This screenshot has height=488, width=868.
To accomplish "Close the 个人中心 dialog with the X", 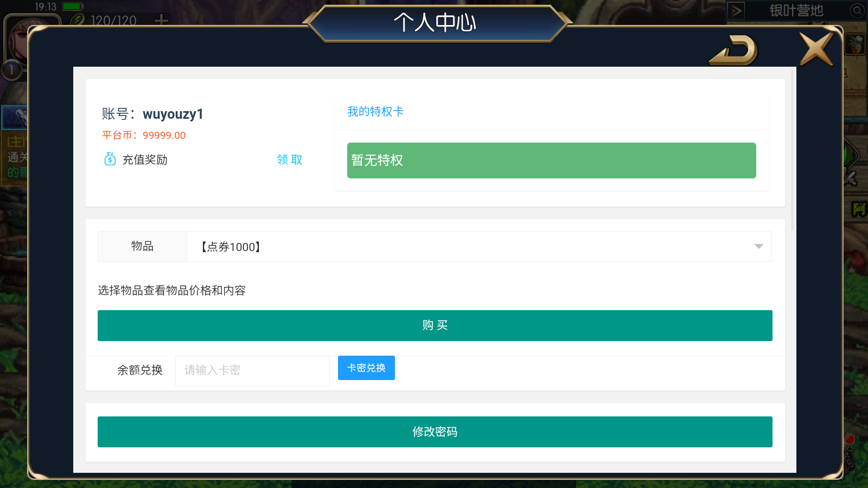I will tap(816, 49).
